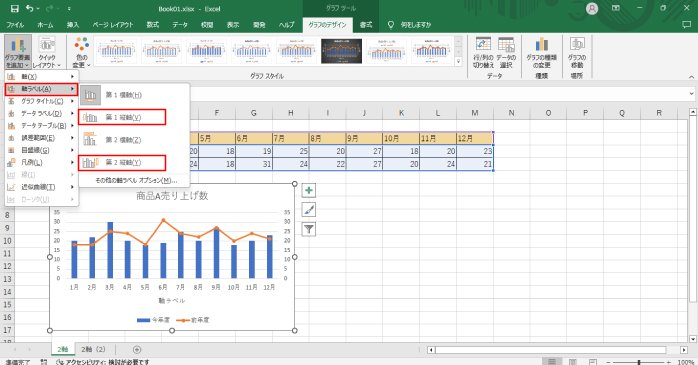698x365 pixels.
Task: Open the グラフ タイトル(C) submenu item
Action: click(41, 101)
